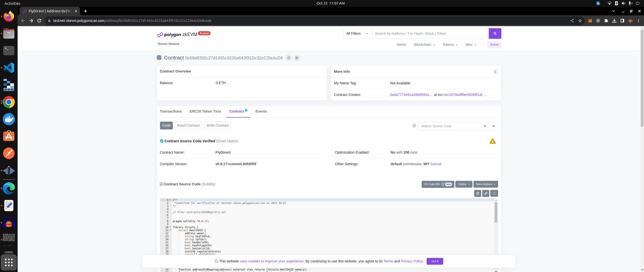Open the Extensions puzzle-piece menu
Viewport: 644px width, 272px height.
pos(606,21)
